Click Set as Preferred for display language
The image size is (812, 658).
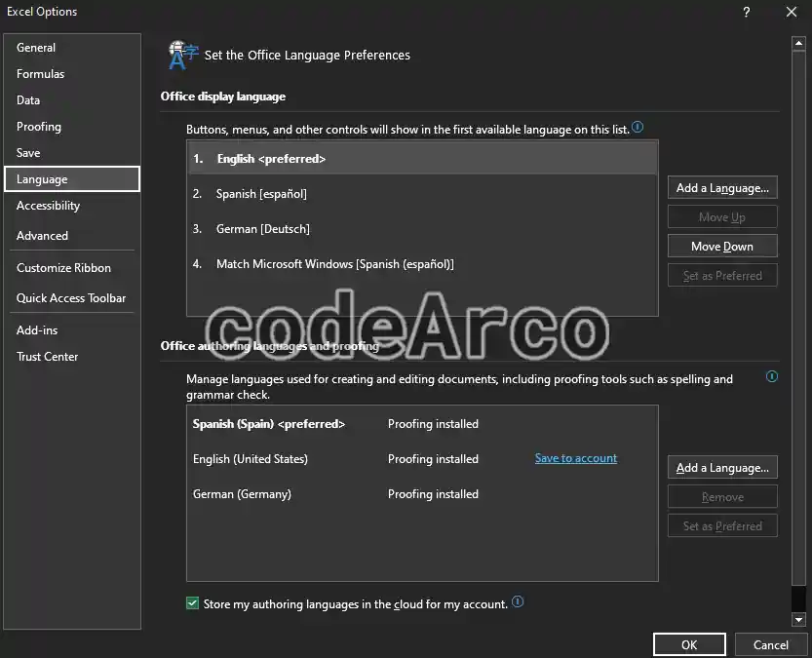tap(722, 276)
